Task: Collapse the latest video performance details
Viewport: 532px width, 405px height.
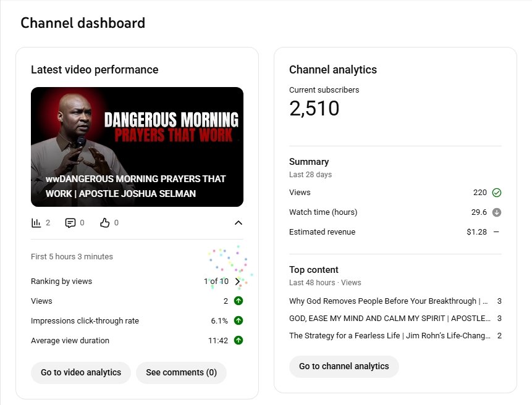Action: click(239, 223)
